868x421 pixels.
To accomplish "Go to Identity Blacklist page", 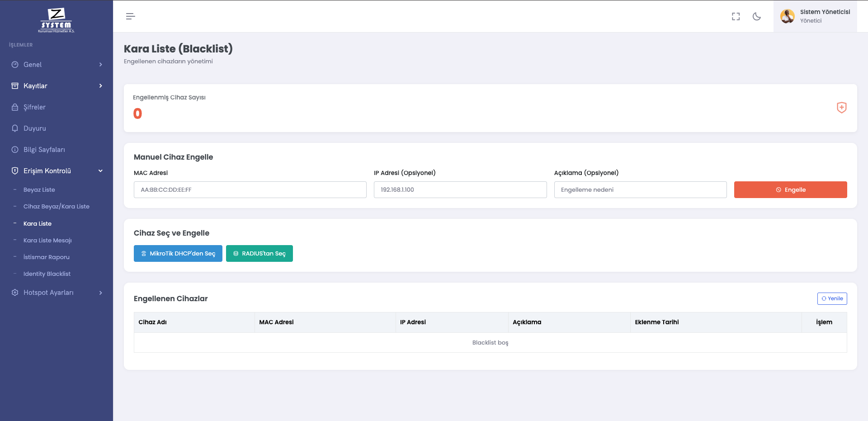I will 47,274.
